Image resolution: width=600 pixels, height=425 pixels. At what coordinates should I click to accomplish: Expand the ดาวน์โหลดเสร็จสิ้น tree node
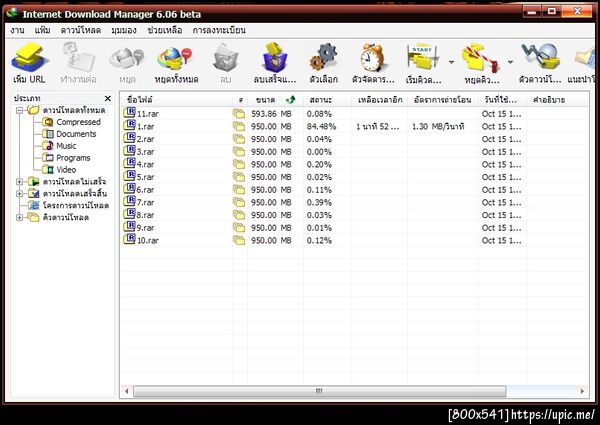pyautogui.click(x=20, y=194)
